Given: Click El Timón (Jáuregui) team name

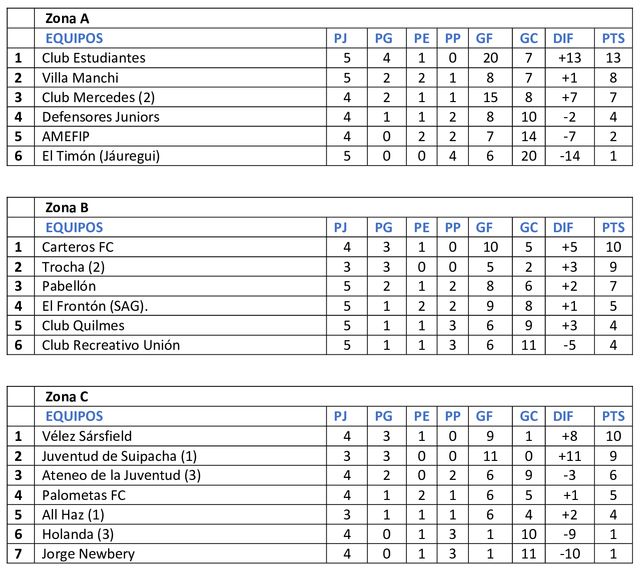Looking at the screenshot, I should click(101, 156).
